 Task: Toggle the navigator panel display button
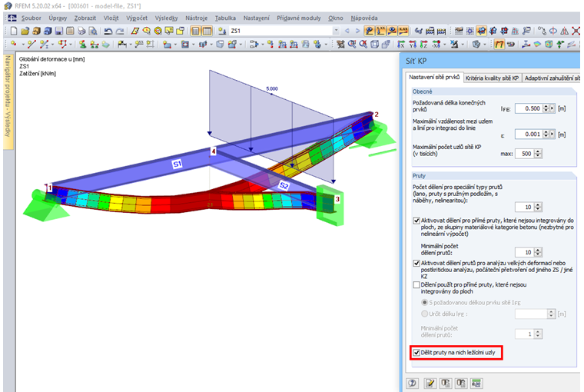195,31
